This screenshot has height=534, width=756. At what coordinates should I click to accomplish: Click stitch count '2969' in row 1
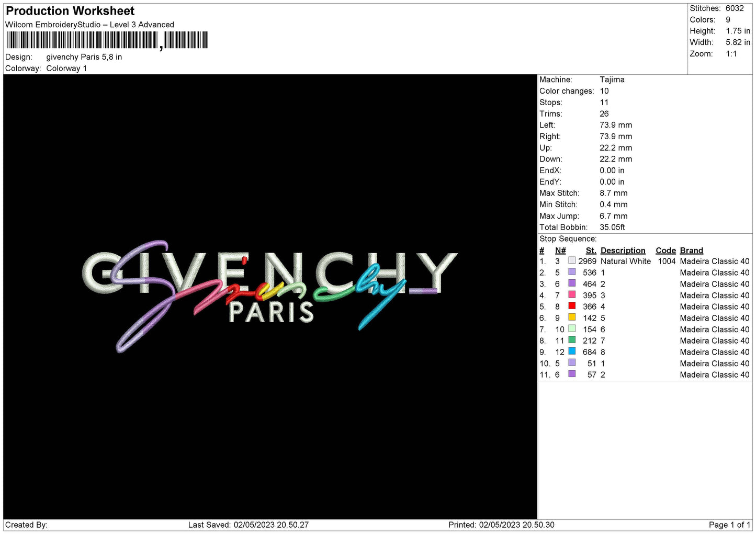coord(588,261)
